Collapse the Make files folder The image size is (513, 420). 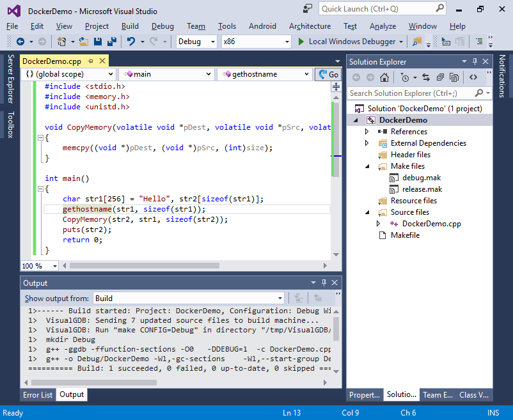(x=367, y=166)
